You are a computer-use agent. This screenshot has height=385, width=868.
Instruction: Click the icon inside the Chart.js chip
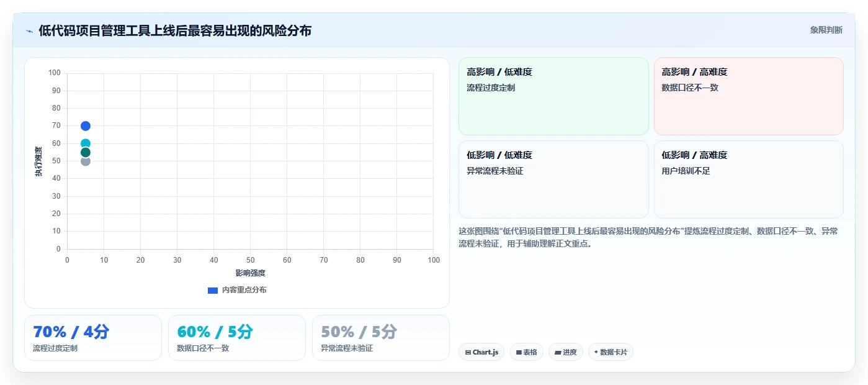tap(468, 352)
